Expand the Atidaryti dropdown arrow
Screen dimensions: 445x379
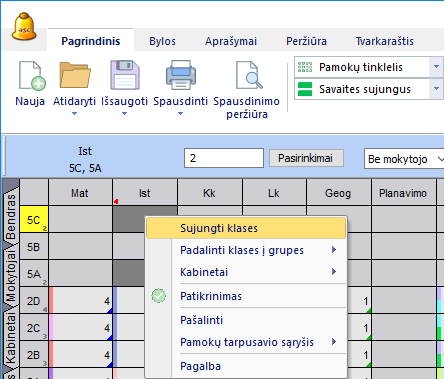[x=74, y=114]
